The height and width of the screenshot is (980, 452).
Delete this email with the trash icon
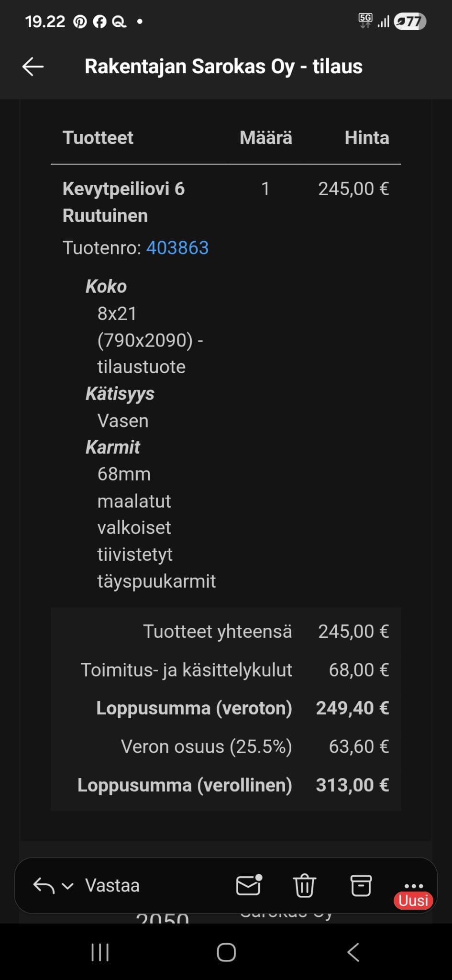tap(304, 886)
